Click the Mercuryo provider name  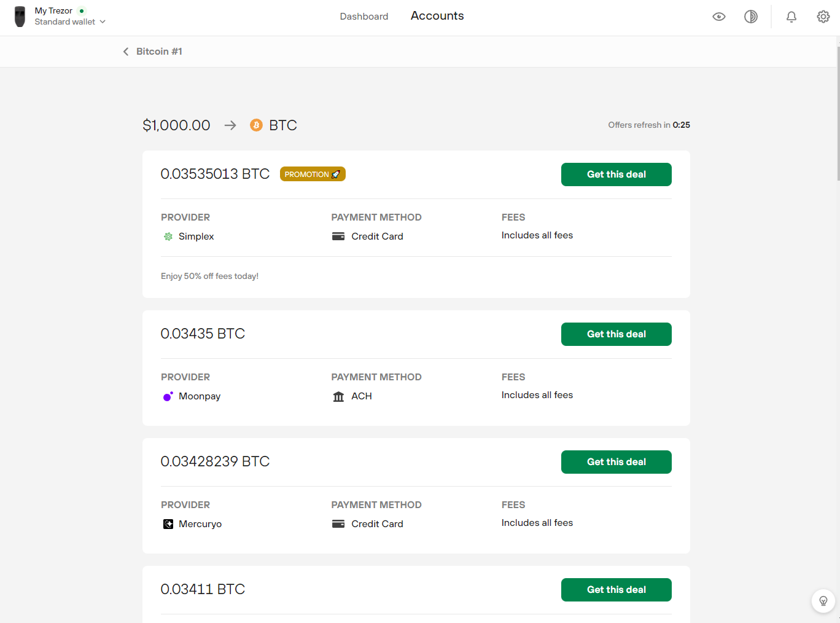pos(200,524)
